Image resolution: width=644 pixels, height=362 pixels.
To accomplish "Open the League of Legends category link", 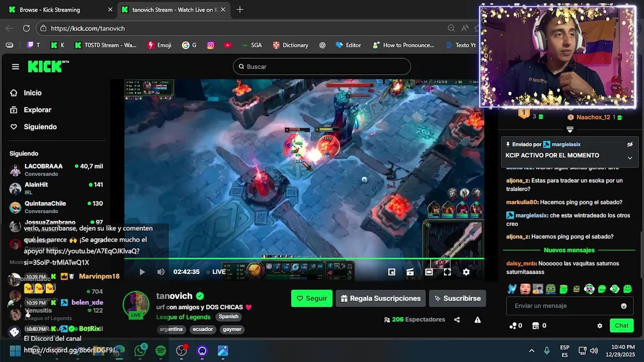I will point(183,317).
